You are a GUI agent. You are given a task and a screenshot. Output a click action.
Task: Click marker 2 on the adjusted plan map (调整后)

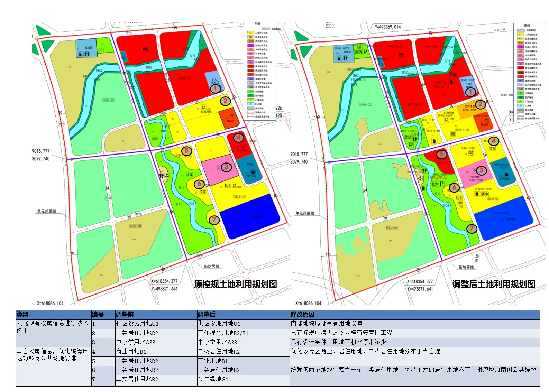pyautogui.click(x=480, y=104)
